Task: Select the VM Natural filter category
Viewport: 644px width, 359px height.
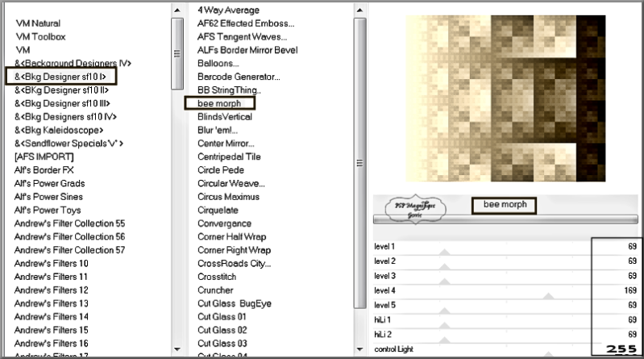Action: (x=38, y=23)
